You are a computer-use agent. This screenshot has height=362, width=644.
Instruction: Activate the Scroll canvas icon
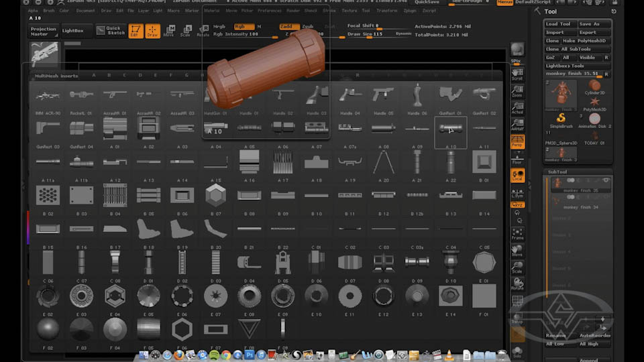coord(517,74)
